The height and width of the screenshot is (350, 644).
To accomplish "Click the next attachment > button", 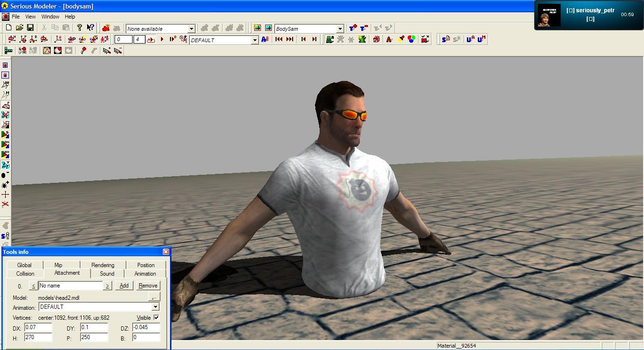I will click(107, 286).
